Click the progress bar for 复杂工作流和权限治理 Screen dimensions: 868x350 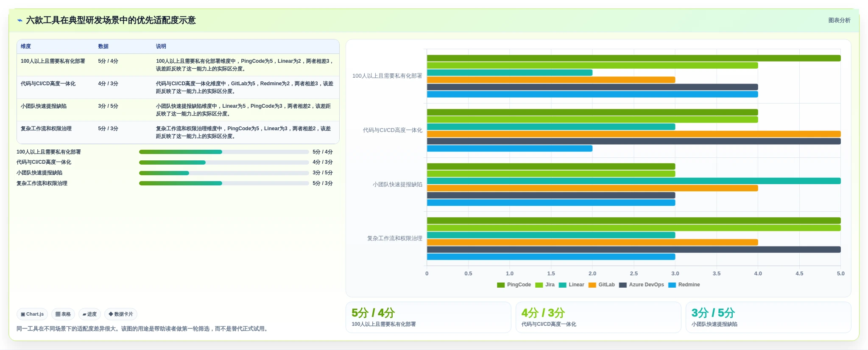pos(224,183)
